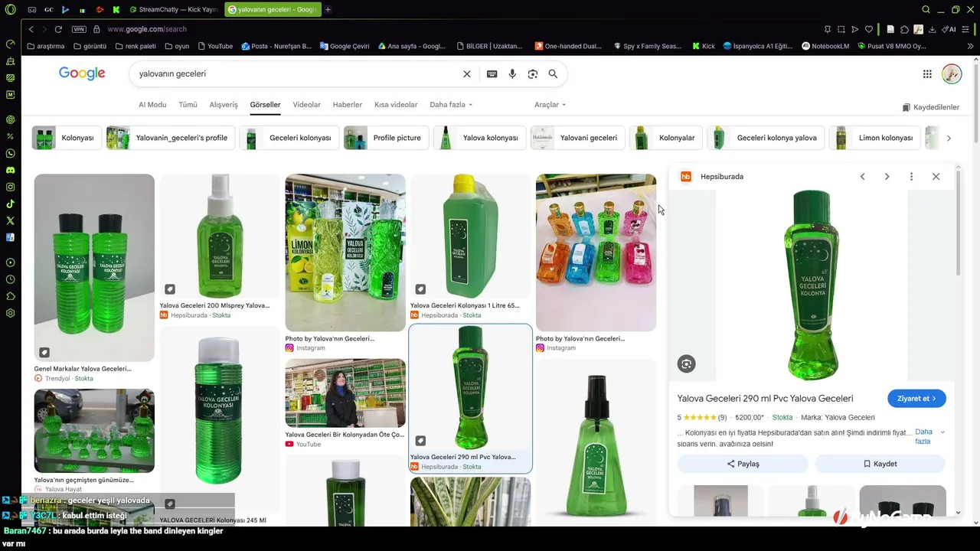Filter by the Kolonyalar chip
The image size is (980, 551).
click(x=665, y=138)
